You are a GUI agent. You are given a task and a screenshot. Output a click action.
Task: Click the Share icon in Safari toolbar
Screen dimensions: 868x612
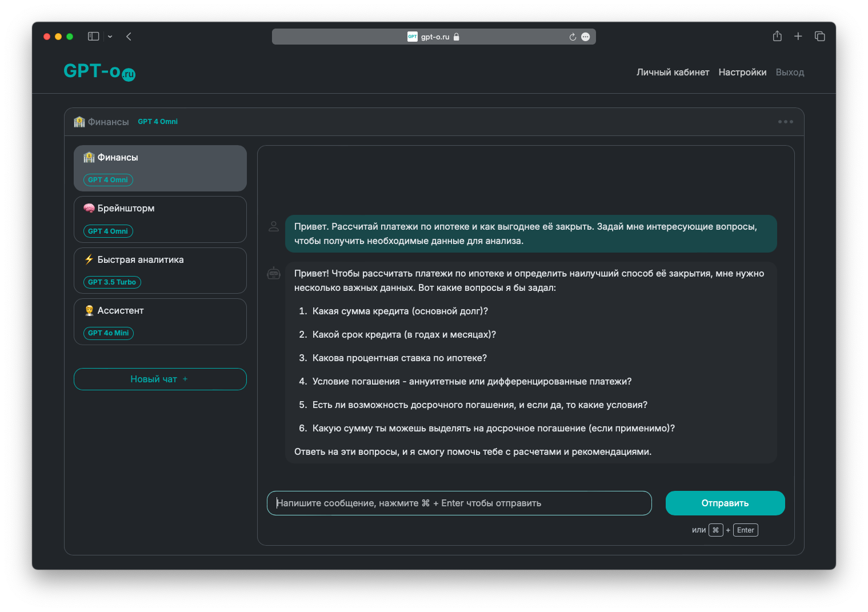[x=777, y=36]
